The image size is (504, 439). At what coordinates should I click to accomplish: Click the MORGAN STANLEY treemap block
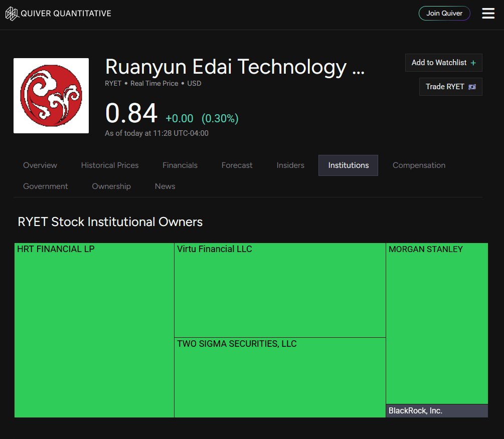pos(437,323)
